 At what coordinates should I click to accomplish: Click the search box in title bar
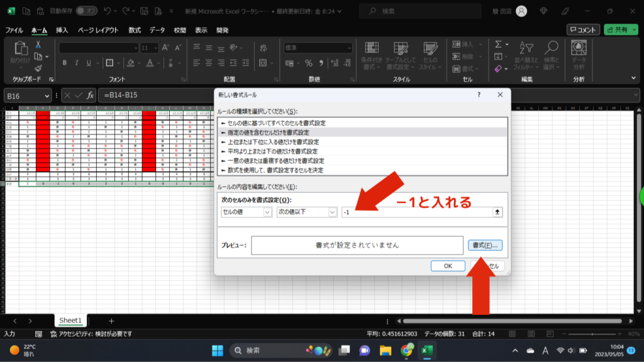[x=419, y=11]
